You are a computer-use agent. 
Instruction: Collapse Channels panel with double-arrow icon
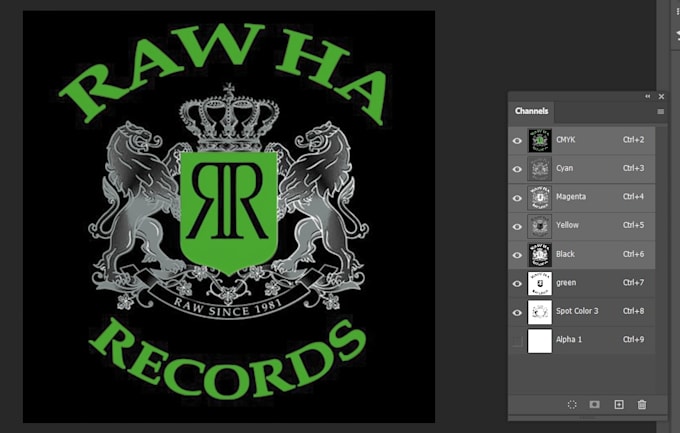[x=647, y=96]
